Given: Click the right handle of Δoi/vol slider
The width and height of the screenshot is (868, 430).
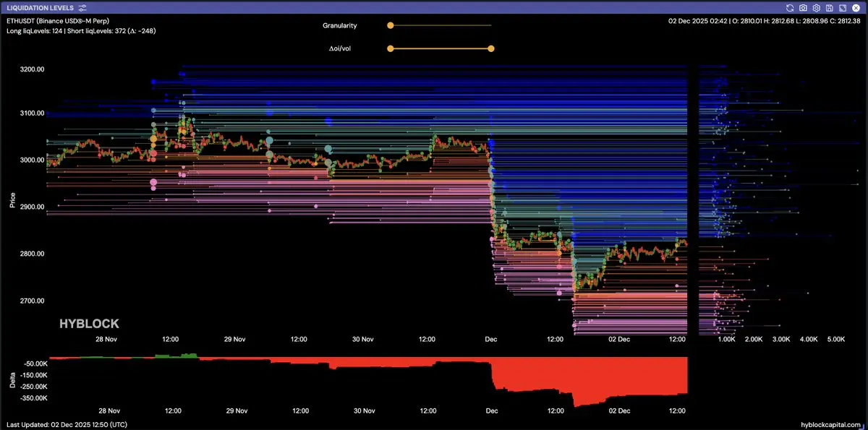Looking at the screenshot, I should (x=491, y=48).
